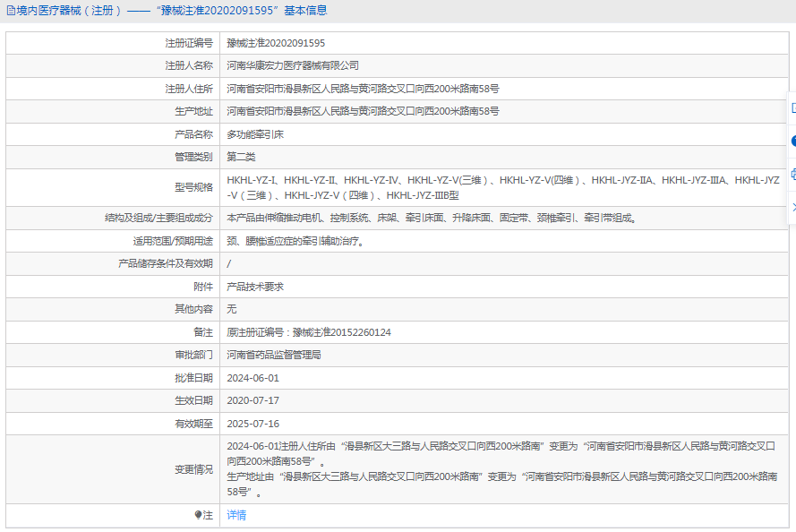
Task: Click the 变更情况 row label
Action: [193, 469]
